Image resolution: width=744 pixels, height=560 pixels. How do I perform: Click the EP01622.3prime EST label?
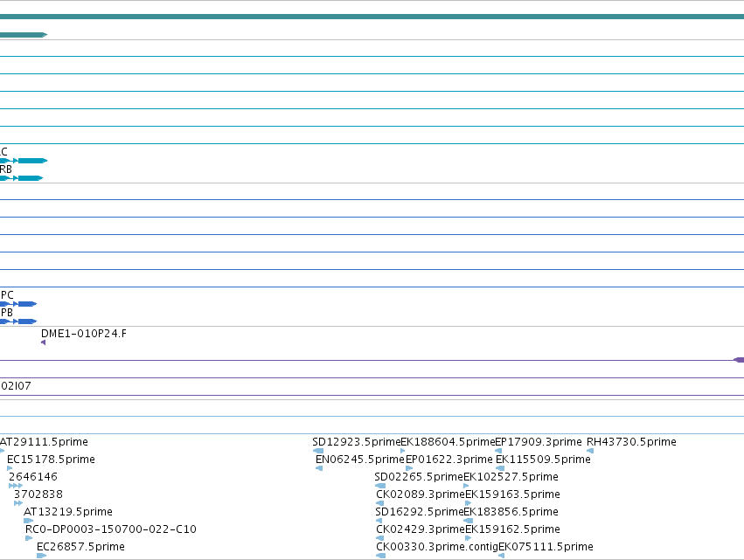(448, 460)
